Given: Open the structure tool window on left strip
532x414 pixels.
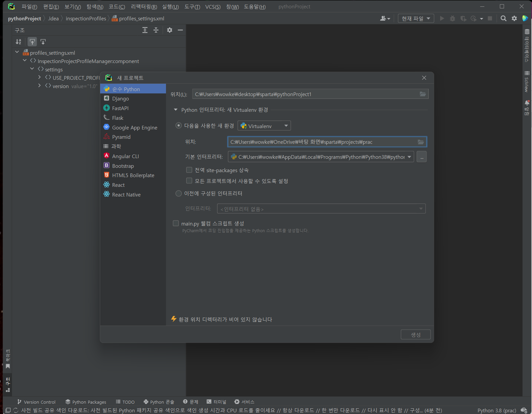Looking at the screenshot, I should pos(8,385).
